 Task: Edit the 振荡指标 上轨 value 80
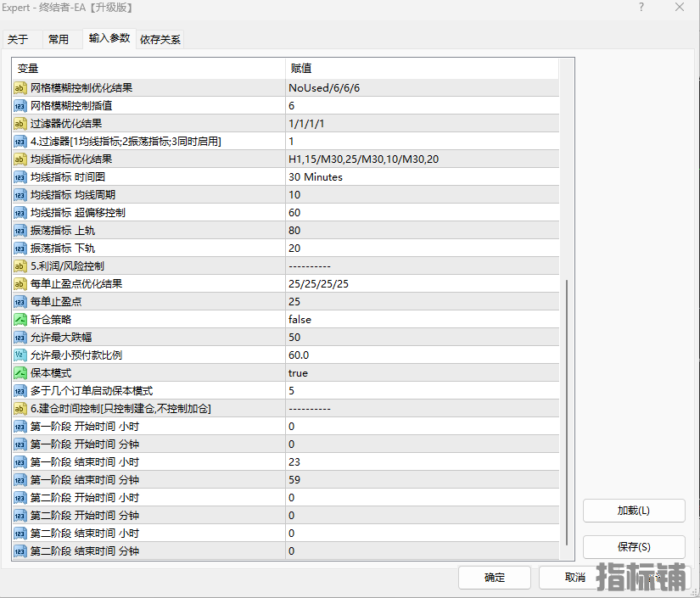point(423,231)
